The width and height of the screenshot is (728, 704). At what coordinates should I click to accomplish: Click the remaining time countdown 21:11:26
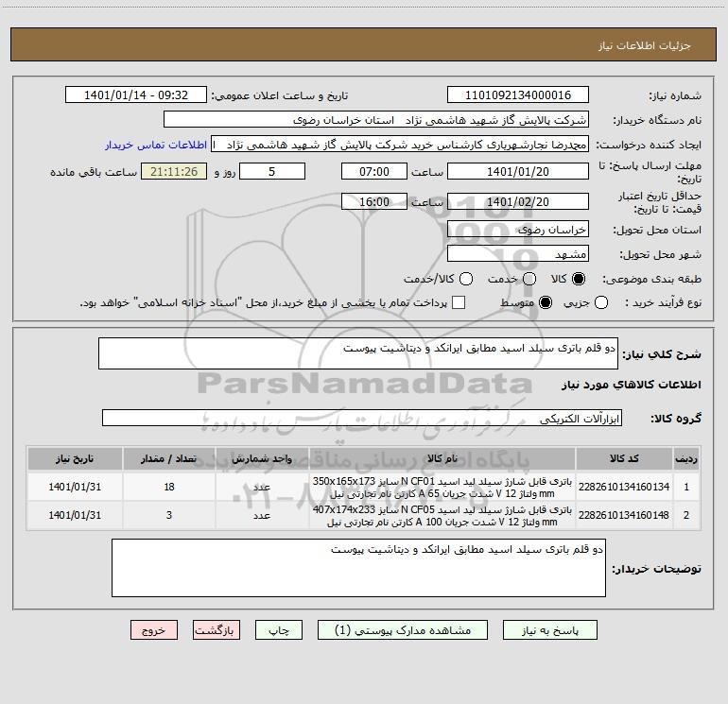(174, 172)
